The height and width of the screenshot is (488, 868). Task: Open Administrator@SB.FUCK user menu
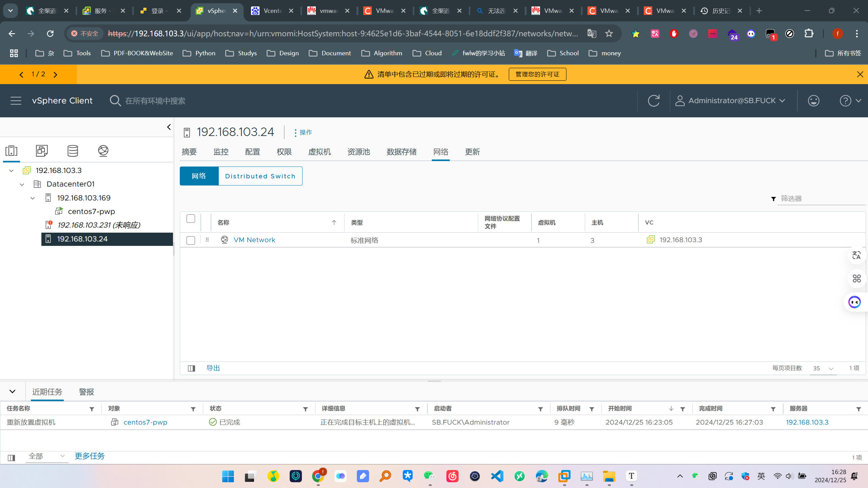(730, 101)
